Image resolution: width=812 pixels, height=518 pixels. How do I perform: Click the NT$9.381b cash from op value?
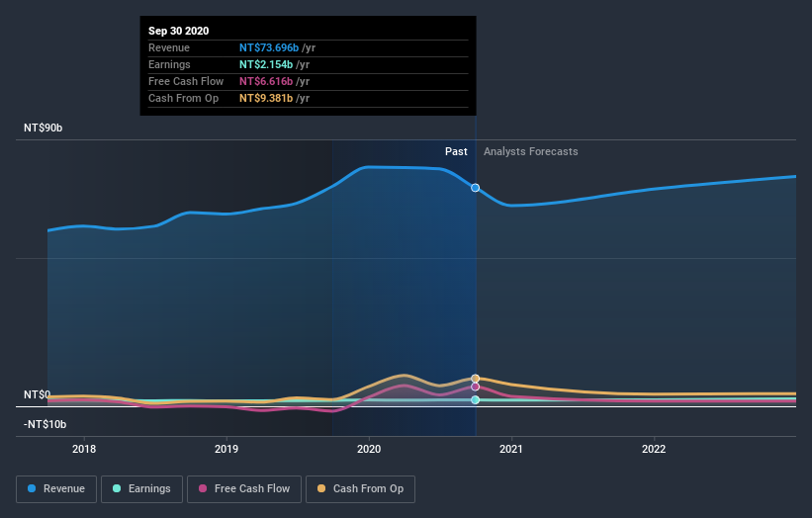point(266,98)
